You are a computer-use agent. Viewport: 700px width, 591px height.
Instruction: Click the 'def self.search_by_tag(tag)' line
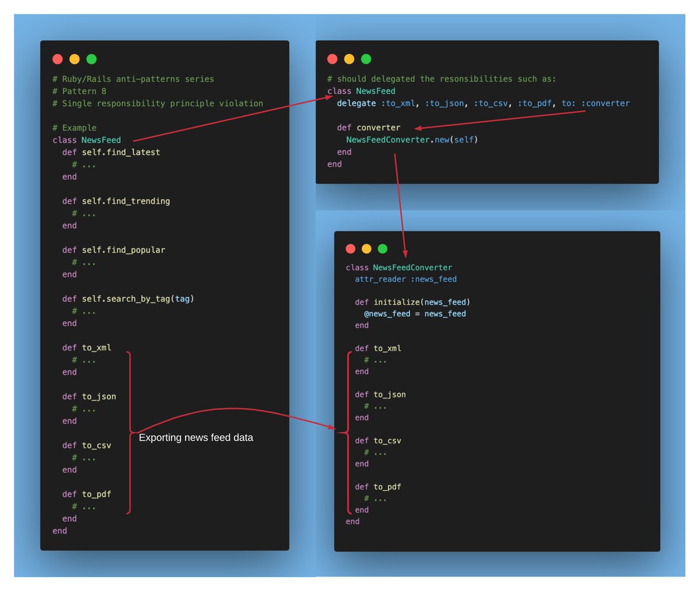click(128, 299)
